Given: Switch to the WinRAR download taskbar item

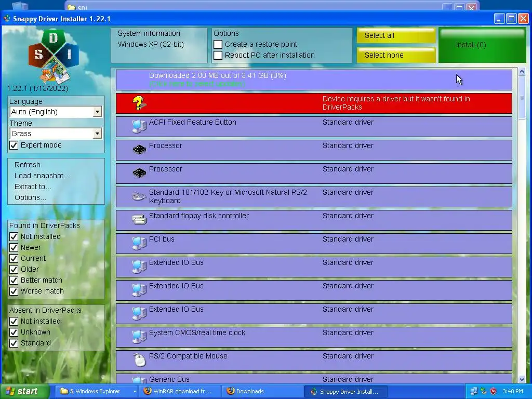Looking at the screenshot, I should point(180,391).
